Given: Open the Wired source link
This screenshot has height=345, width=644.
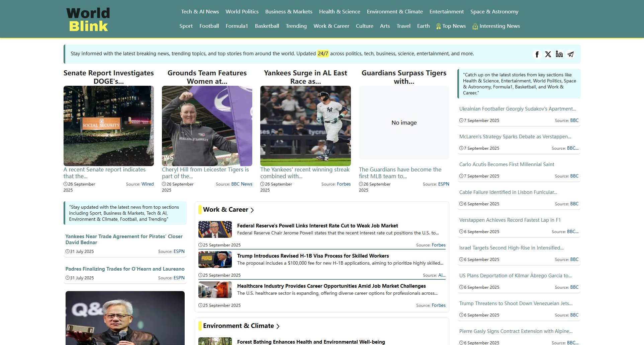Looking at the screenshot, I should [148, 184].
